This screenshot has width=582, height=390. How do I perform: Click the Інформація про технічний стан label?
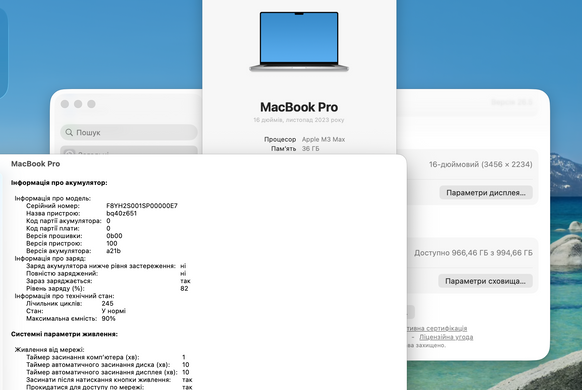64,296
